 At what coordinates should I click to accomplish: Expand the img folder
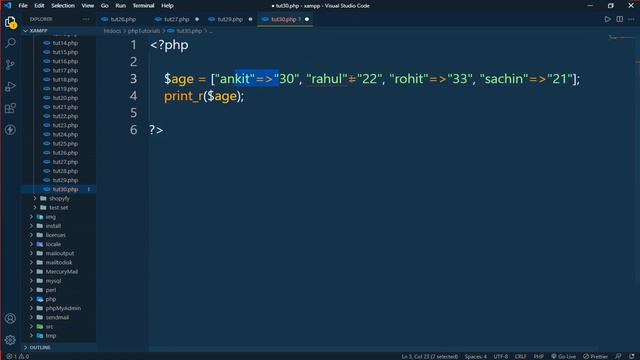click(x=51, y=217)
